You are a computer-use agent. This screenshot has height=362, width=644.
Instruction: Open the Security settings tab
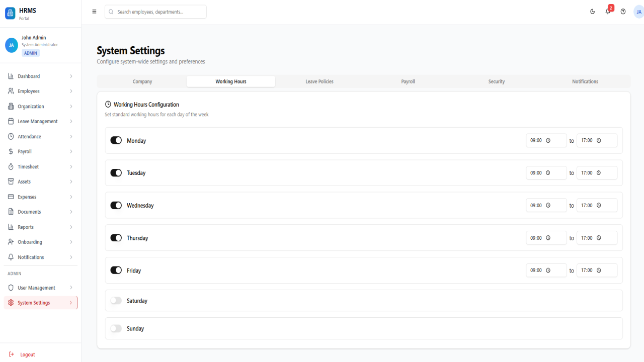(497, 81)
